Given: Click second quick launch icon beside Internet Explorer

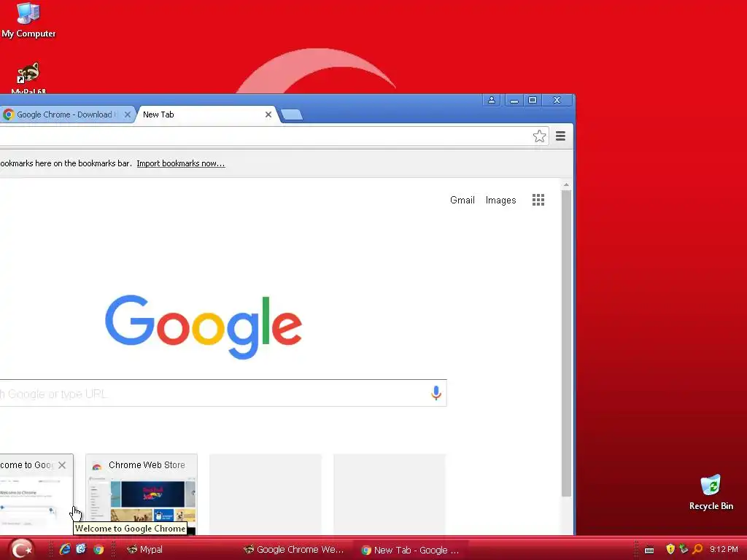Looking at the screenshot, I should click(81, 550).
